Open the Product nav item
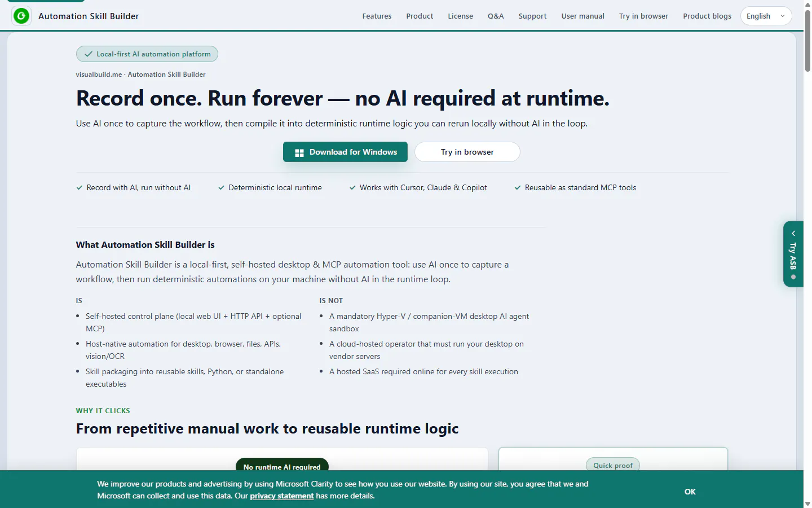Image resolution: width=812 pixels, height=508 pixels. tap(420, 16)
